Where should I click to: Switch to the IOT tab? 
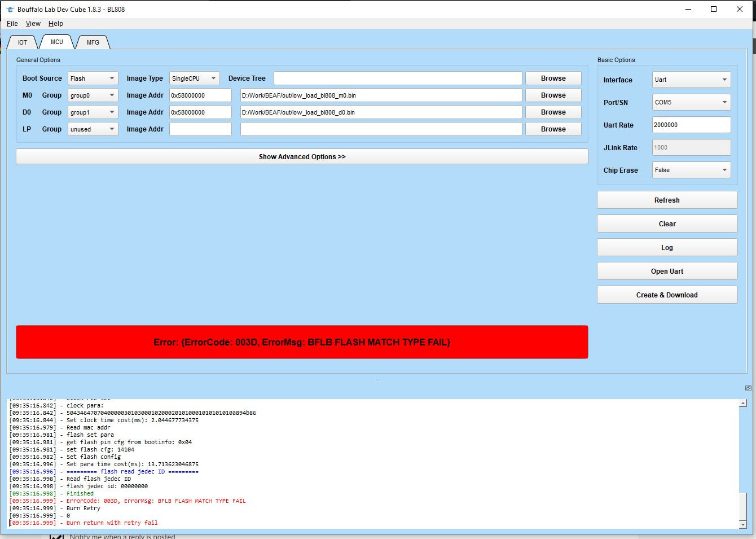(22, 42)
